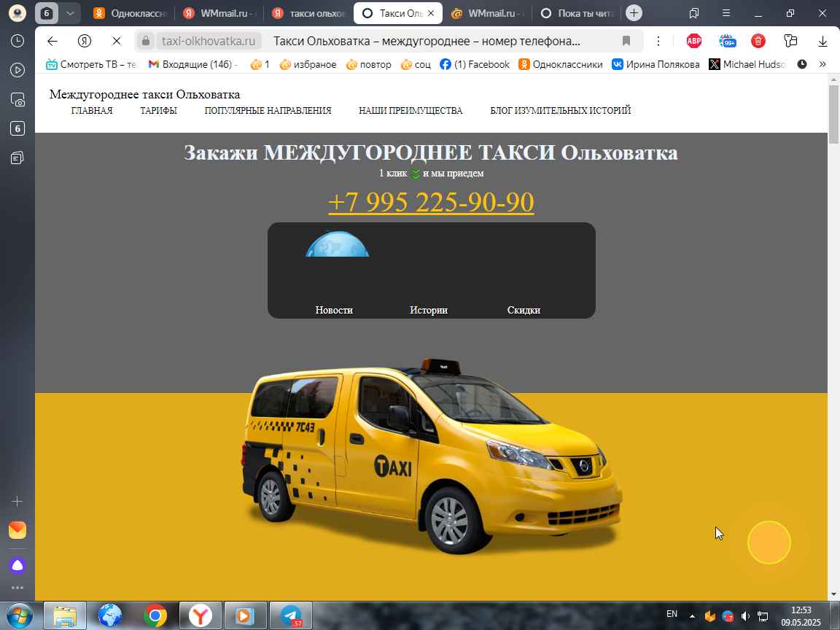Image resolution: width=840 pixels, height=630 pixels.
Task: Click the clock bookmark icon
Action: click(802, 64)
